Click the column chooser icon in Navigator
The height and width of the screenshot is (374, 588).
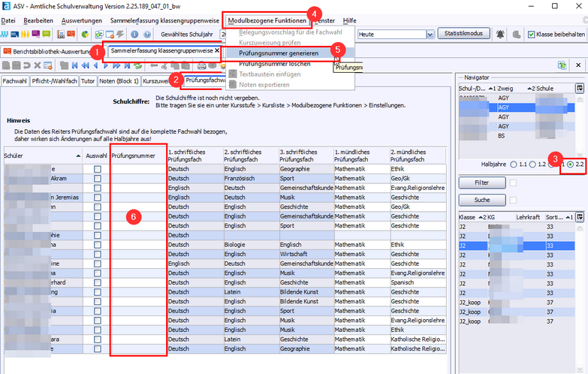tap(580, 89)
